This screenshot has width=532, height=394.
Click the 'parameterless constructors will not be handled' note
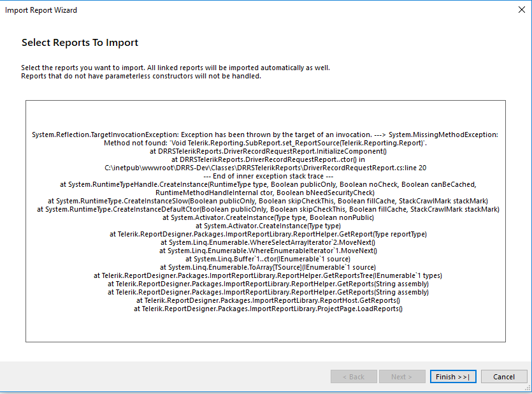(141, 76)
